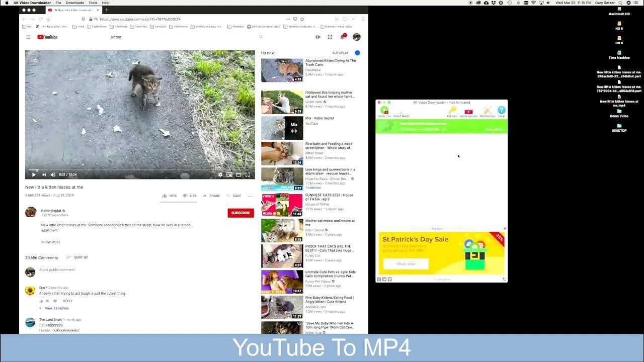Go to the YouTube home logo
Image resolution: width=644 pixels, height=362 pixels.
47,37
